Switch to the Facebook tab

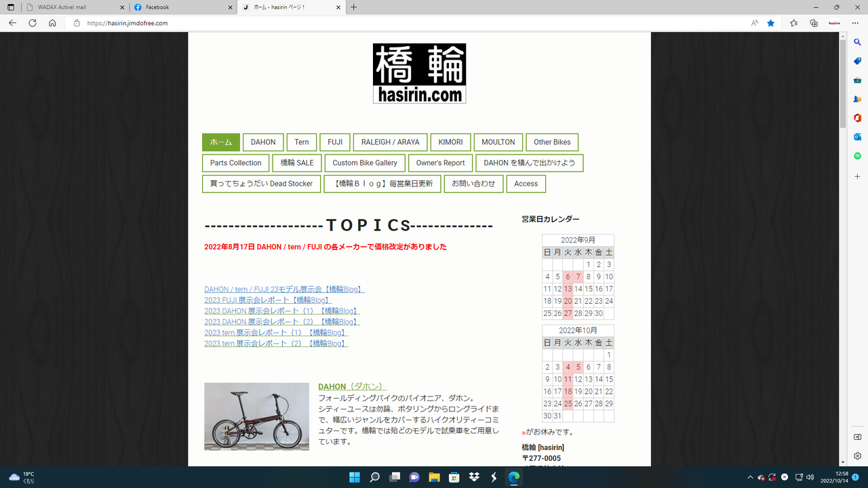pos(182,7)
